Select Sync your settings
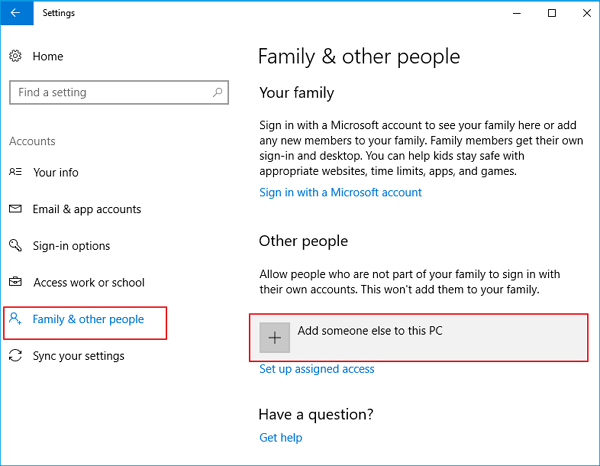 click(x=79, y=356)
